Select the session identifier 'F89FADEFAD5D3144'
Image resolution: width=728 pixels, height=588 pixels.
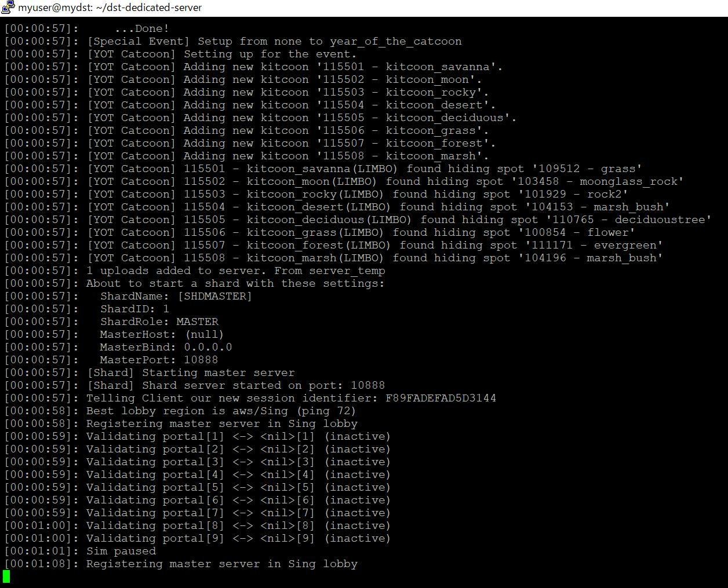441,398
